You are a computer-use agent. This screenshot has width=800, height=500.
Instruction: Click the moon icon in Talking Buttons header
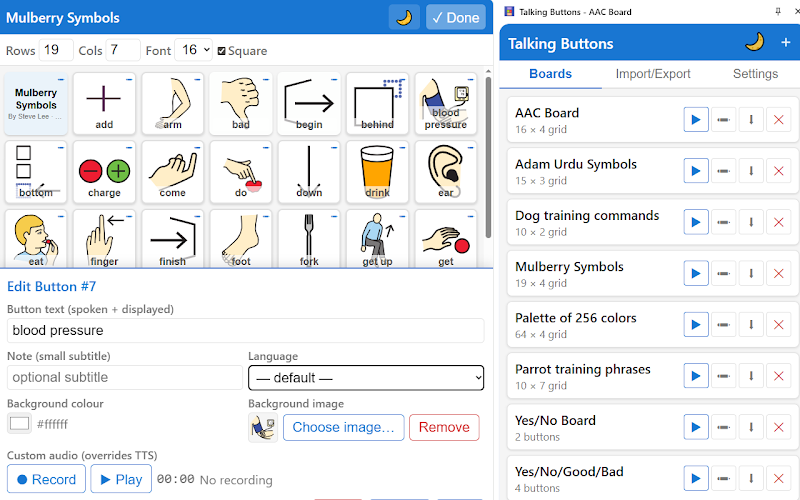click(x=755, y=42)
